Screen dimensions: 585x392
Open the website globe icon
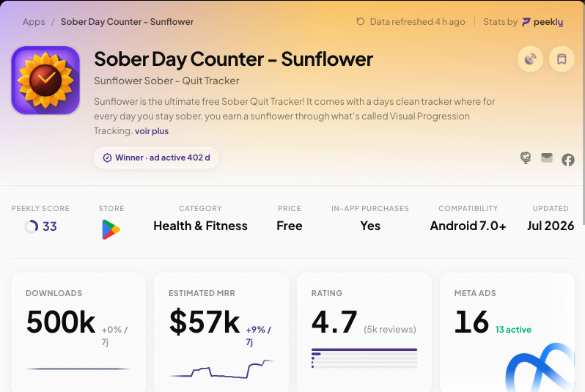coord(526,158)
